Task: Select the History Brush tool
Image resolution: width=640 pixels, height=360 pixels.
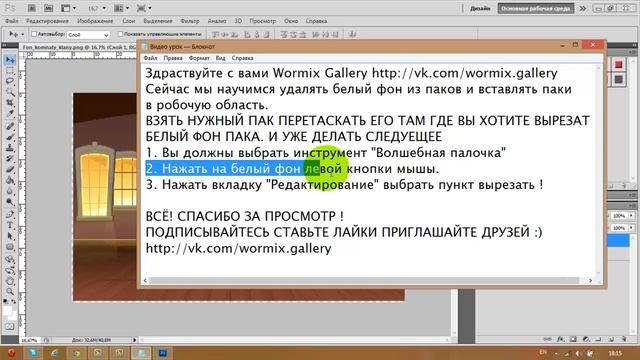Action: pyautogui.click(x=10, y=158)
